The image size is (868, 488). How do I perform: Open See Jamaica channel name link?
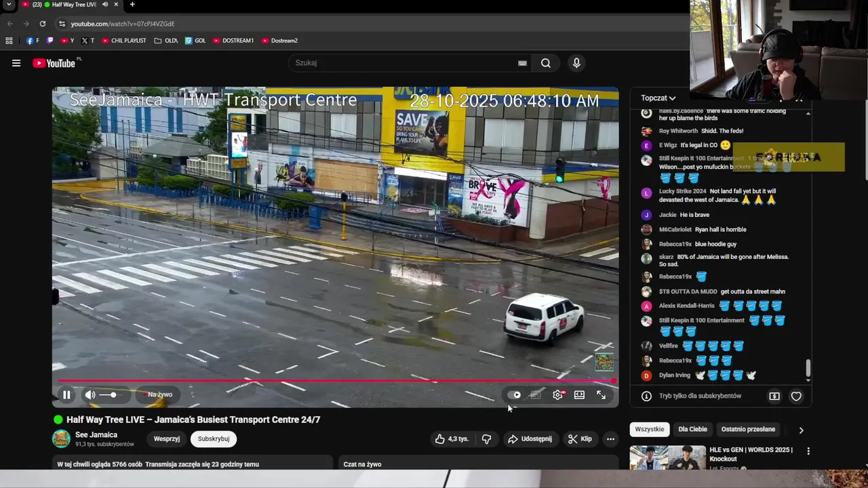coord(96,434)
